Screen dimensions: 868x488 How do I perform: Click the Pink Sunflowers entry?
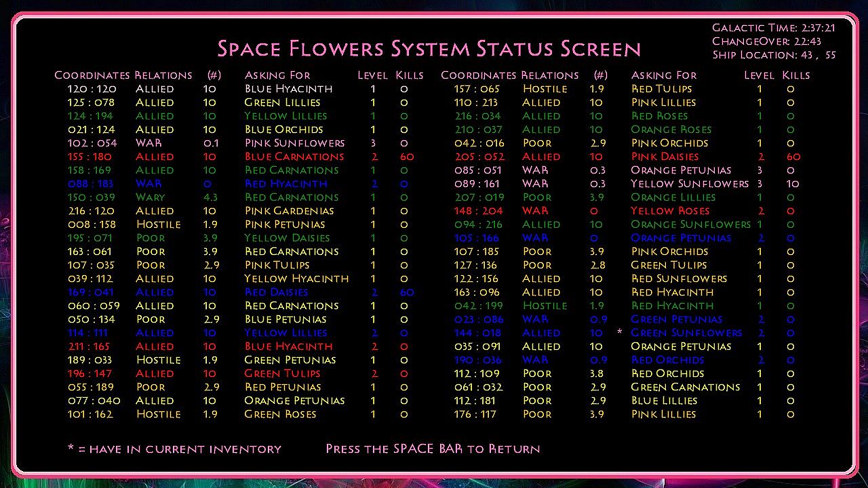tap(294, 143)
